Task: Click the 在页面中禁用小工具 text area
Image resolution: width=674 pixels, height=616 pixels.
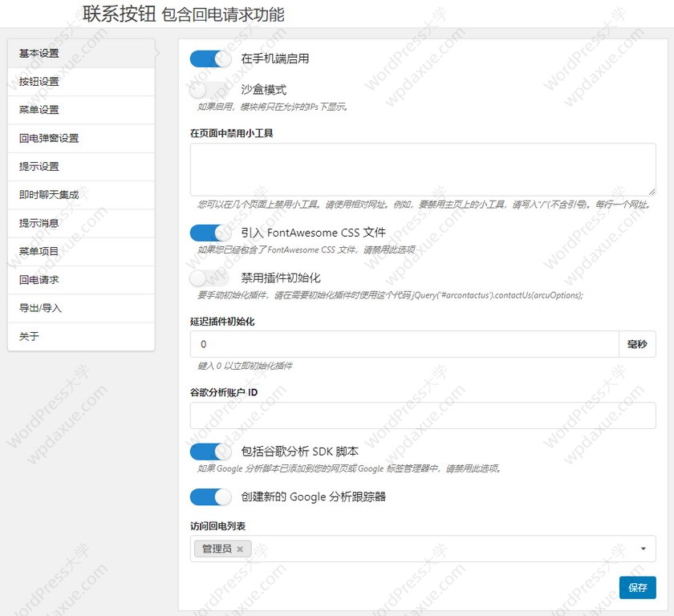Action: point(422,169)
